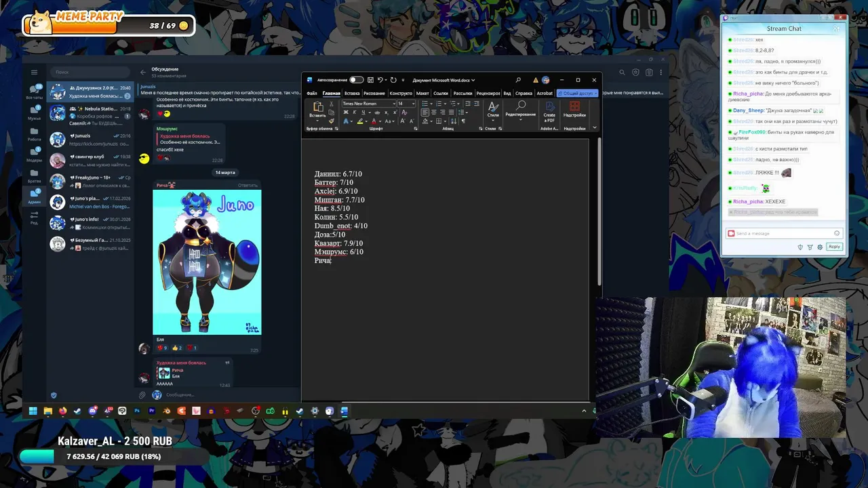Open the Редактирование editing menu

point(521,109)
